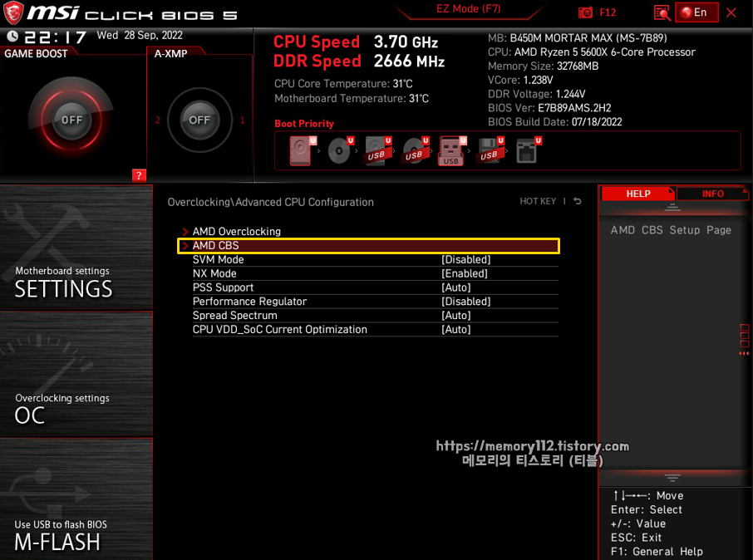Click the MSI dragon shield logo
The height and width of the screenshot is (560, 753).
click(13, 13)
